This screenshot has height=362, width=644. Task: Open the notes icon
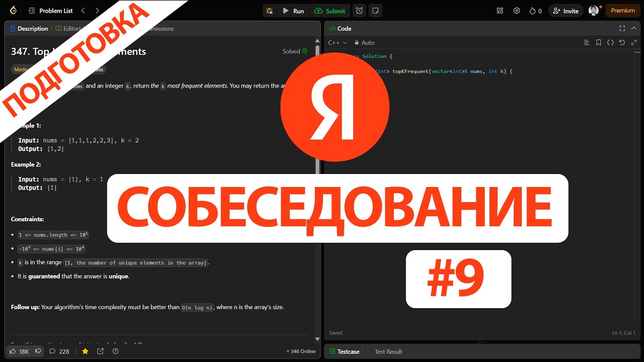tap(375, 11)
